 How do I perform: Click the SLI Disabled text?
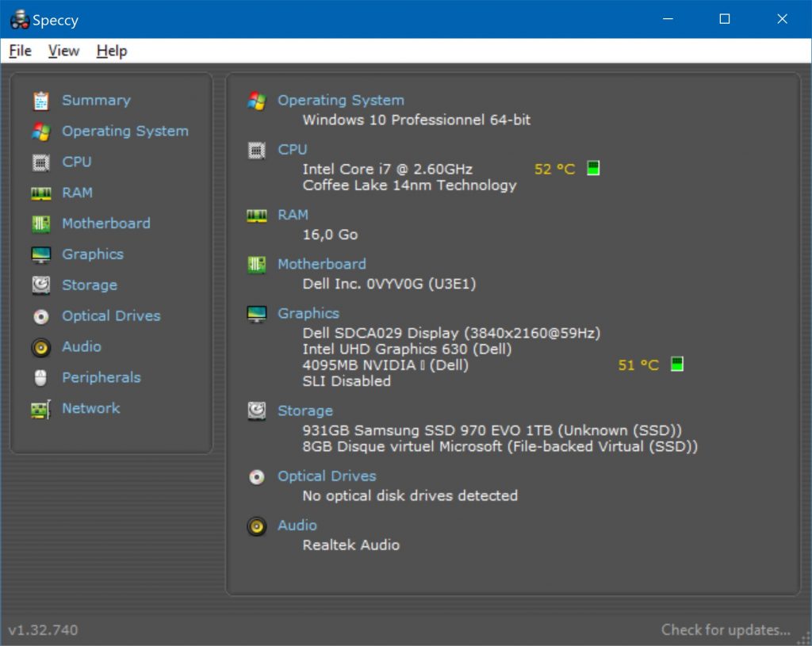tap(347, 381)
